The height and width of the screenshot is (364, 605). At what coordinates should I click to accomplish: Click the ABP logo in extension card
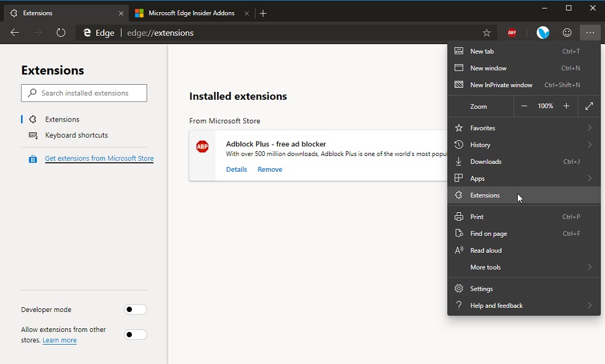[x=202, y=146]
